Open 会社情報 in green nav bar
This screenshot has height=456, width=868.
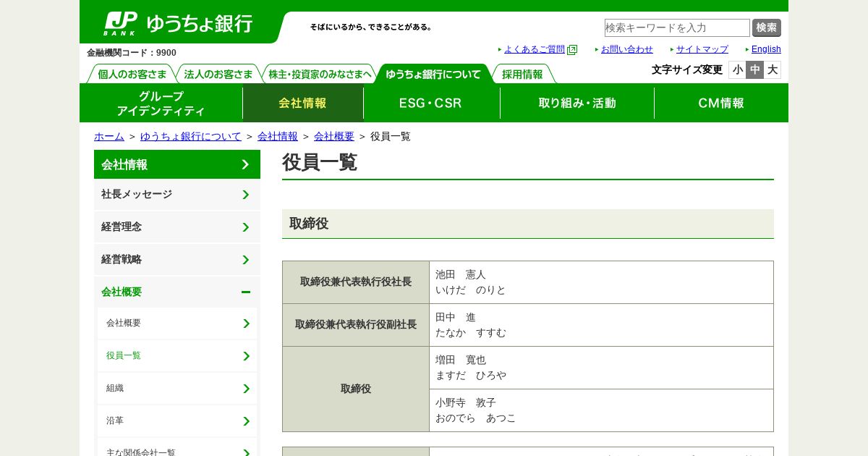303,104
